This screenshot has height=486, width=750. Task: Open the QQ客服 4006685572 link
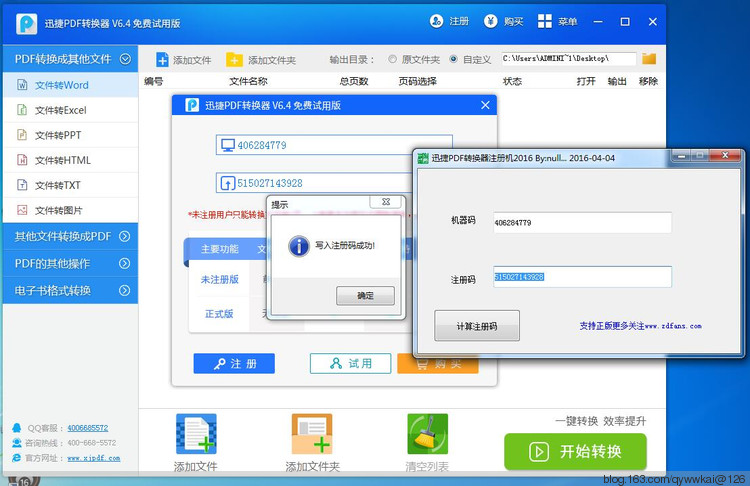(88, 428)
